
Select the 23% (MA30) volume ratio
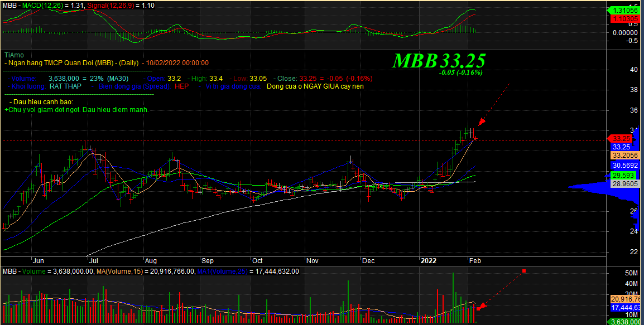point(108,79)
